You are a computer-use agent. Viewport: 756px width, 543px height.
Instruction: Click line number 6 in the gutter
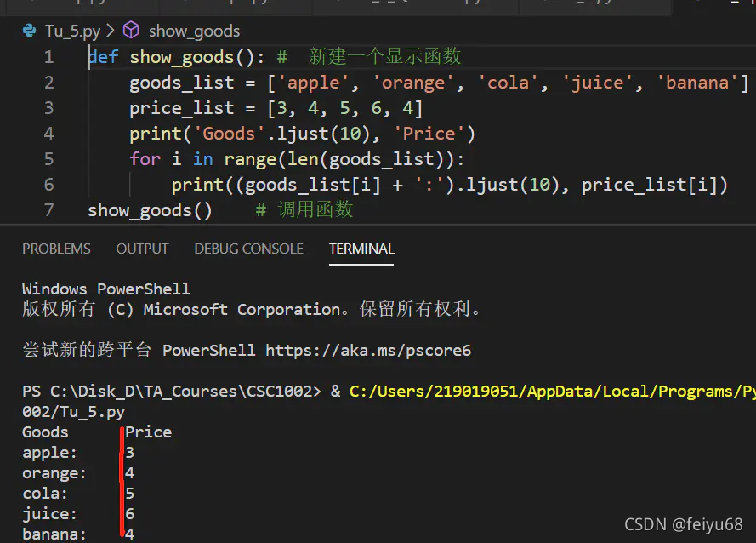(49, 185)
